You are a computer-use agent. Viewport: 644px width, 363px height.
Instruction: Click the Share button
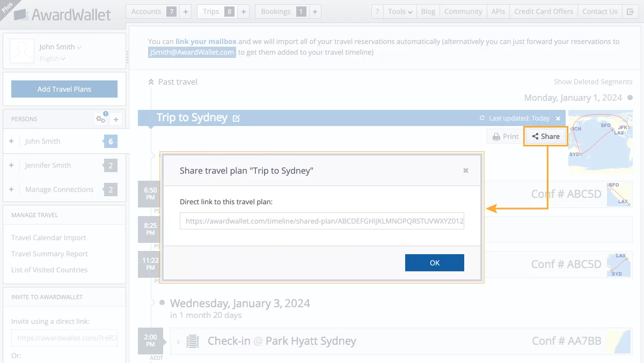pyautogui.click(x=545, y=136)
